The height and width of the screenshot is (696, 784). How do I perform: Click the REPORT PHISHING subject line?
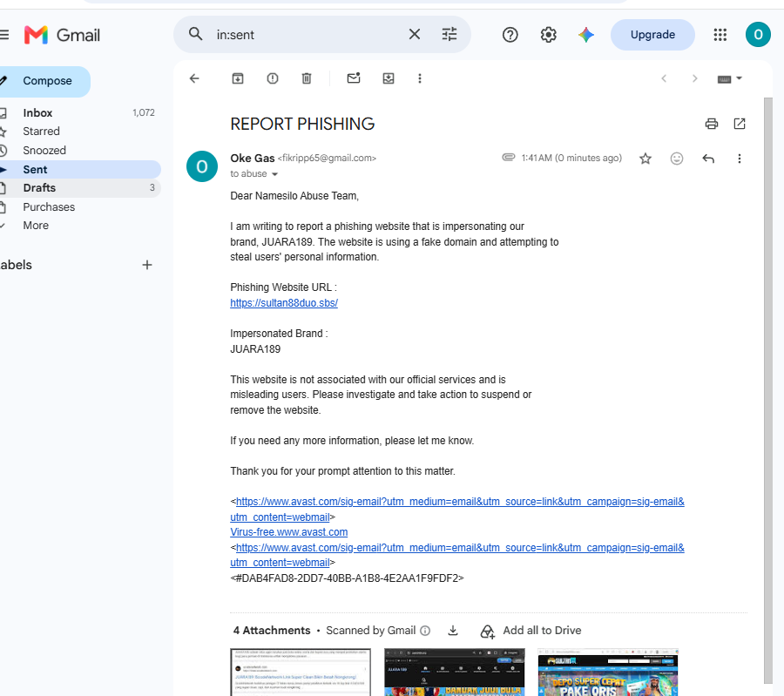point(302,124)
